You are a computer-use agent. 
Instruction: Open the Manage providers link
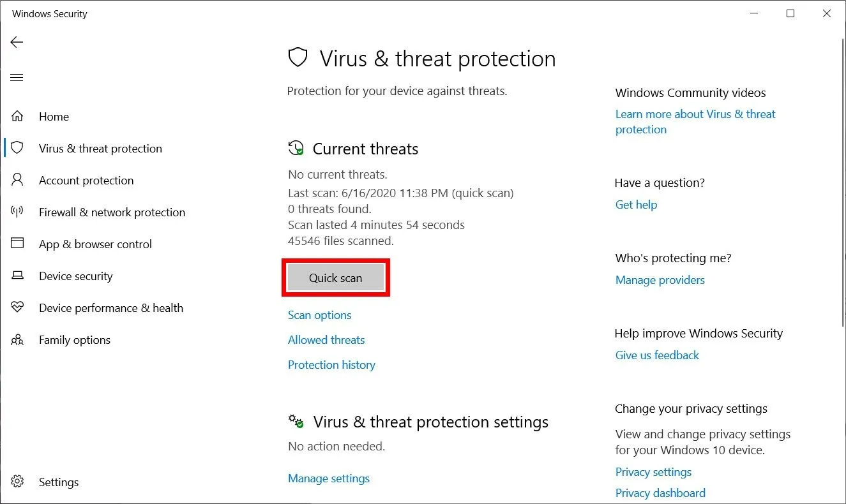point(660,280)
